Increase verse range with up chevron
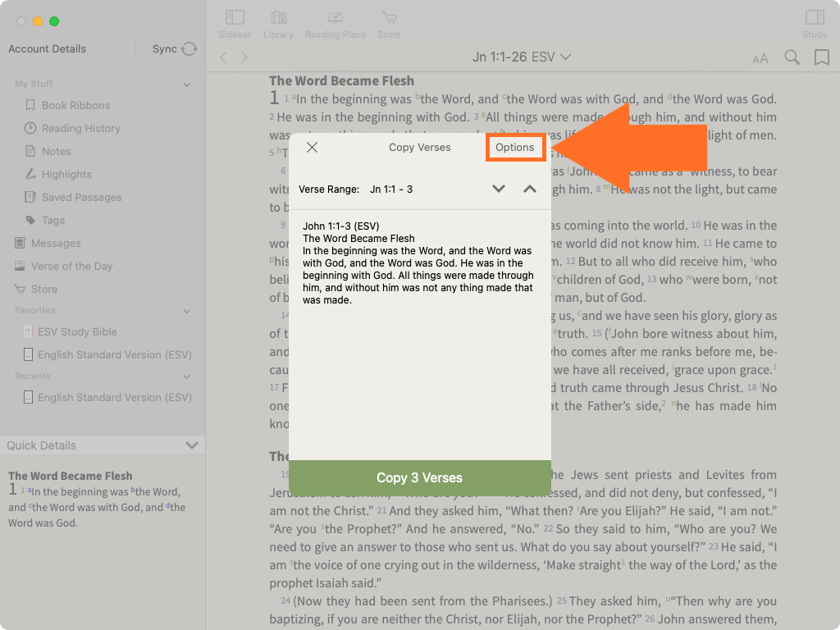 [530, 189]
